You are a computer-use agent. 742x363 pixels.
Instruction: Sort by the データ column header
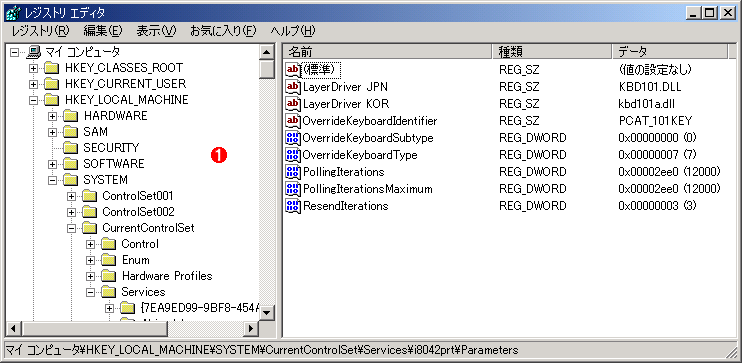[x=669, y=52]
